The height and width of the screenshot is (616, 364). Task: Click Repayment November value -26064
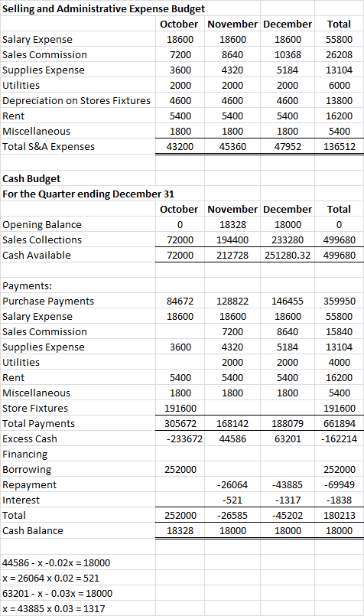[x=232, y=485]
